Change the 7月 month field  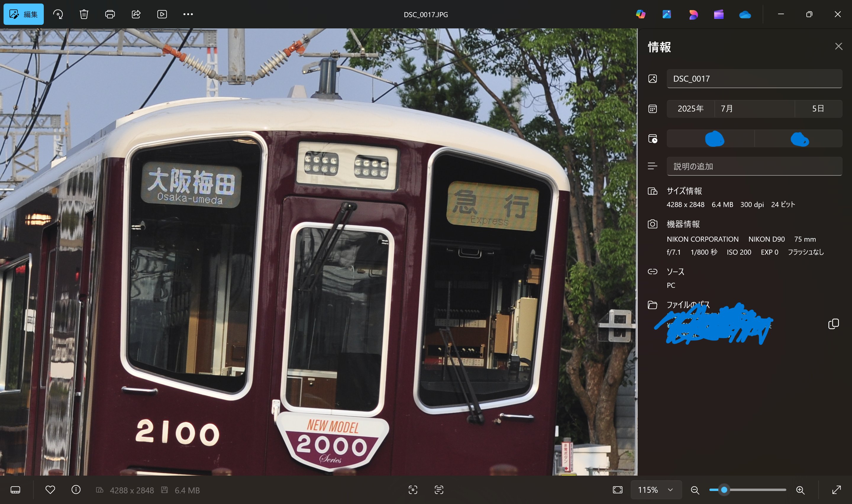click(x=754, y=109)
